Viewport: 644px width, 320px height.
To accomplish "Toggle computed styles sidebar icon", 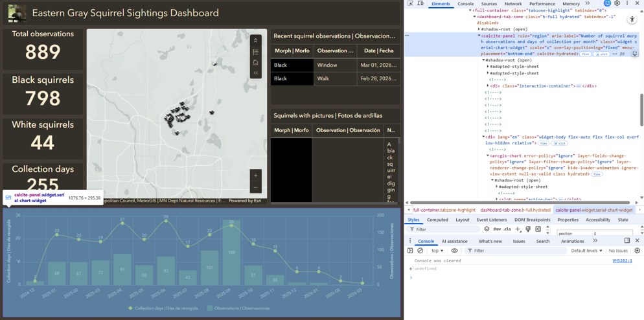I will point(538,229).
